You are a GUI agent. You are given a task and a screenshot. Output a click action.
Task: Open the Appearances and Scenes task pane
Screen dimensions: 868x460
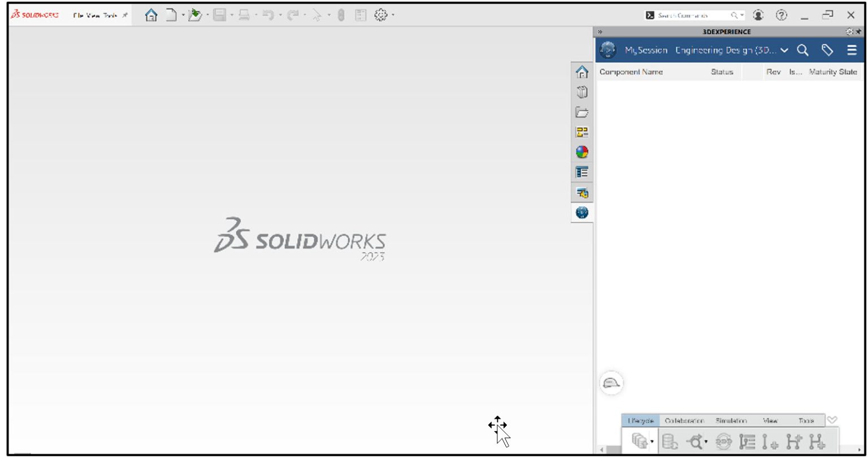[x=583, y=150]
